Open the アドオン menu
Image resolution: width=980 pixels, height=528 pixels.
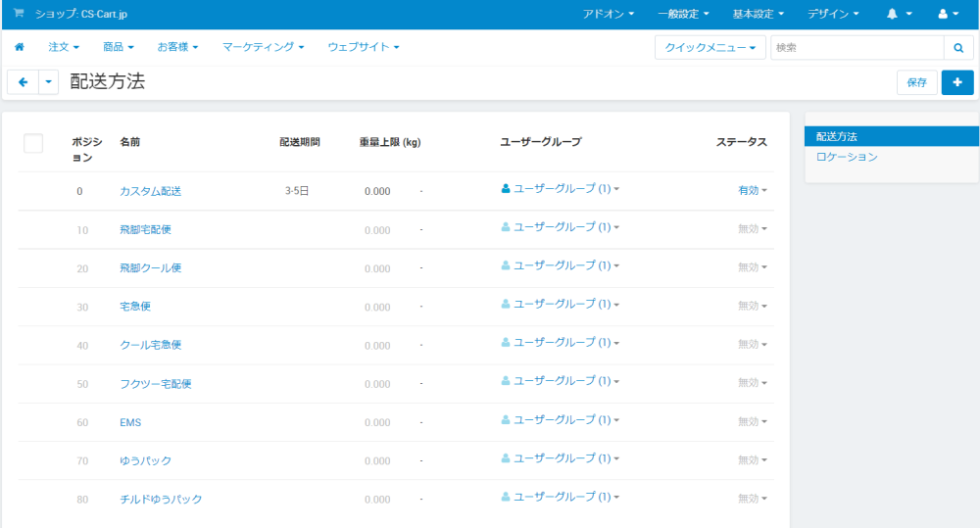coord(609,14)
